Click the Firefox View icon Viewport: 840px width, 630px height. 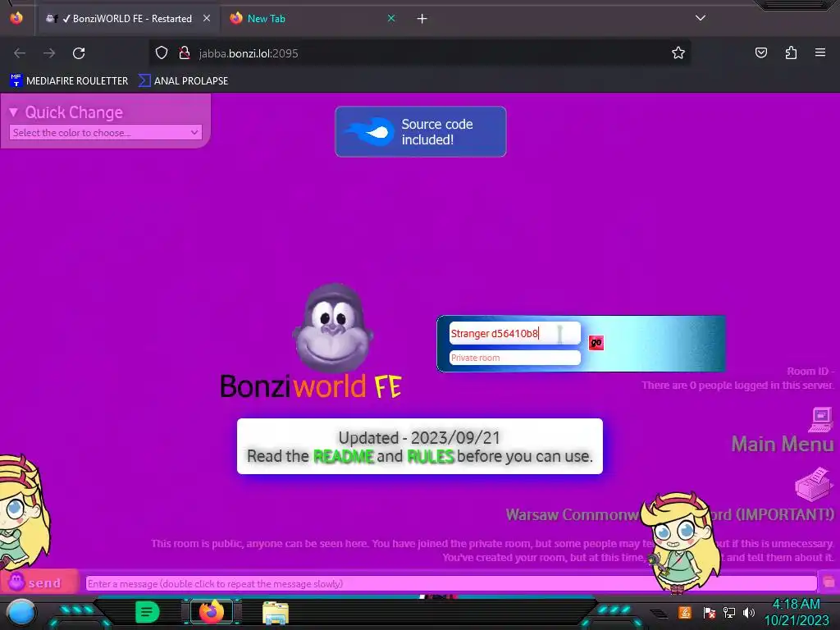click(x=16, y=18)
